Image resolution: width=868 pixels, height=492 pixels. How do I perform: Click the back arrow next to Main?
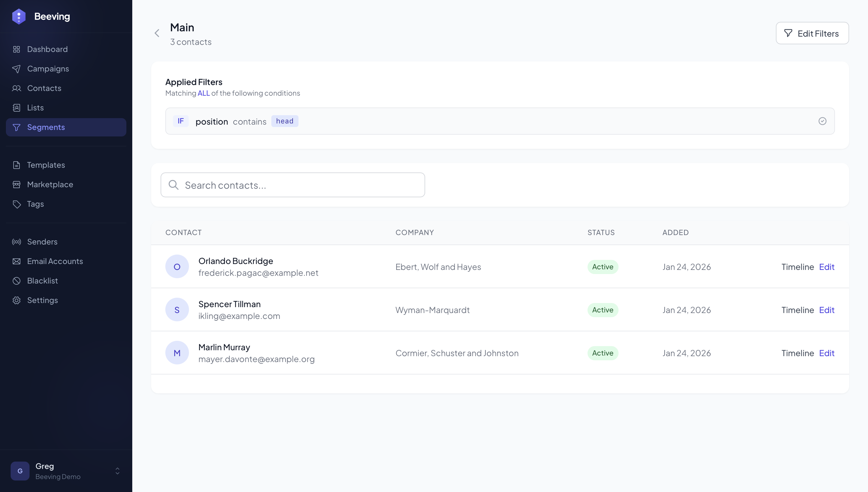coord(157,33)
